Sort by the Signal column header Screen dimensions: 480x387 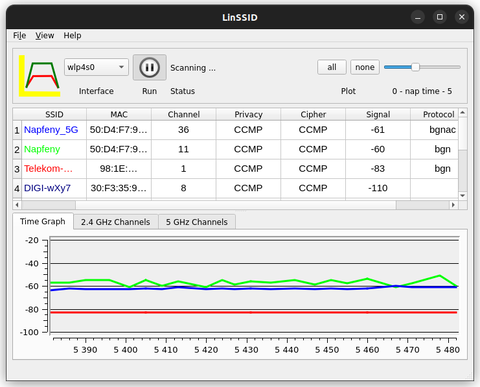coord(378,114)
